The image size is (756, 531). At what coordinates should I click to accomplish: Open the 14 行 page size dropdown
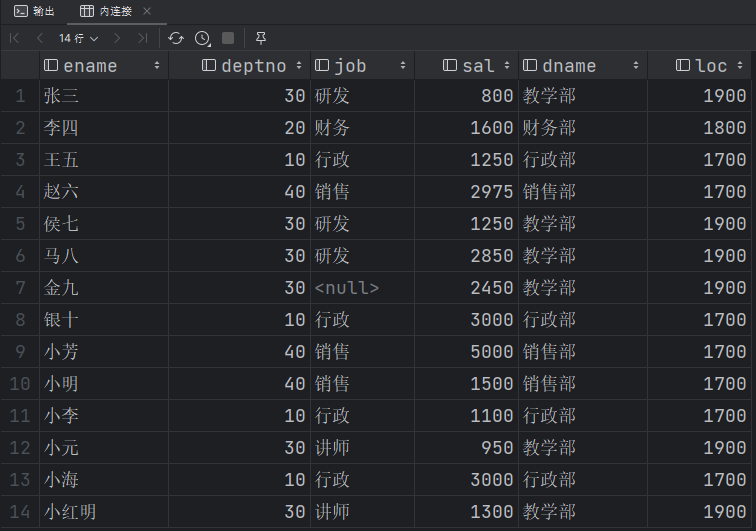click(79, 38)
